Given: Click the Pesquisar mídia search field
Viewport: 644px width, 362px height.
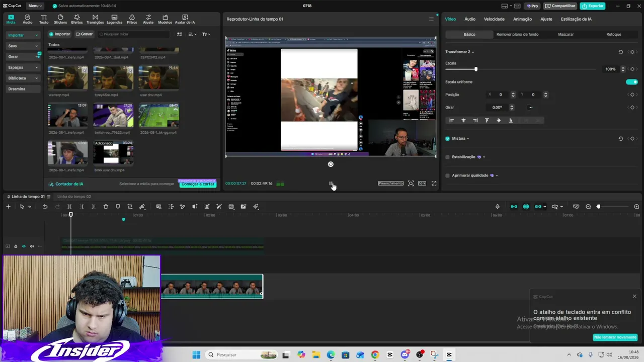Looking at the screenshot, I should pos(134,34).
